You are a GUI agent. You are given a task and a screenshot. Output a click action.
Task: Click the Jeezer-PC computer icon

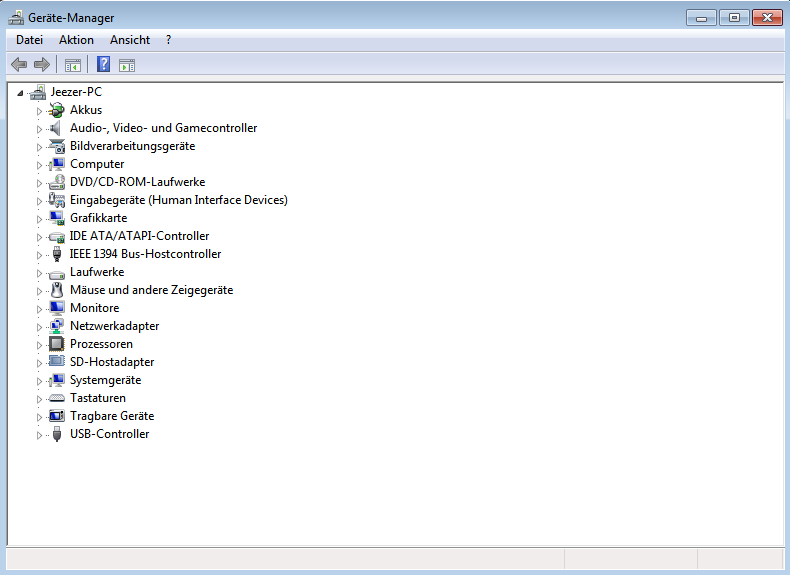[38, 92]
